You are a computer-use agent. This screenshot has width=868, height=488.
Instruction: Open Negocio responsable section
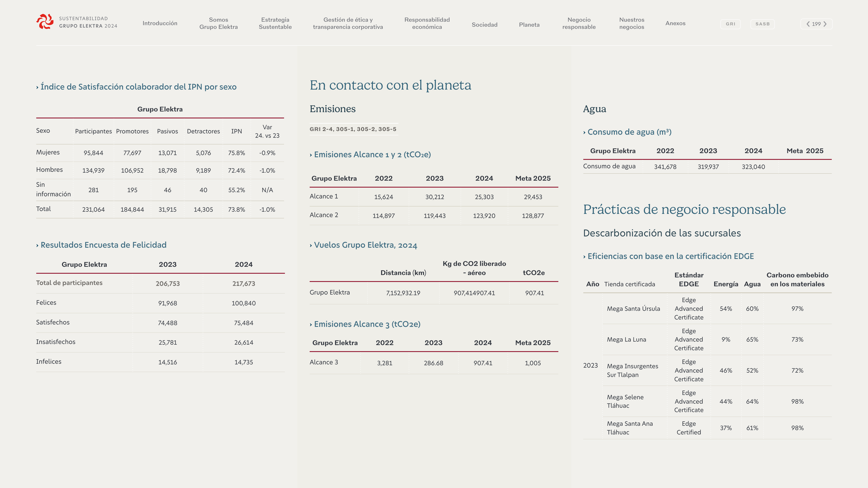tap(579, 23)
